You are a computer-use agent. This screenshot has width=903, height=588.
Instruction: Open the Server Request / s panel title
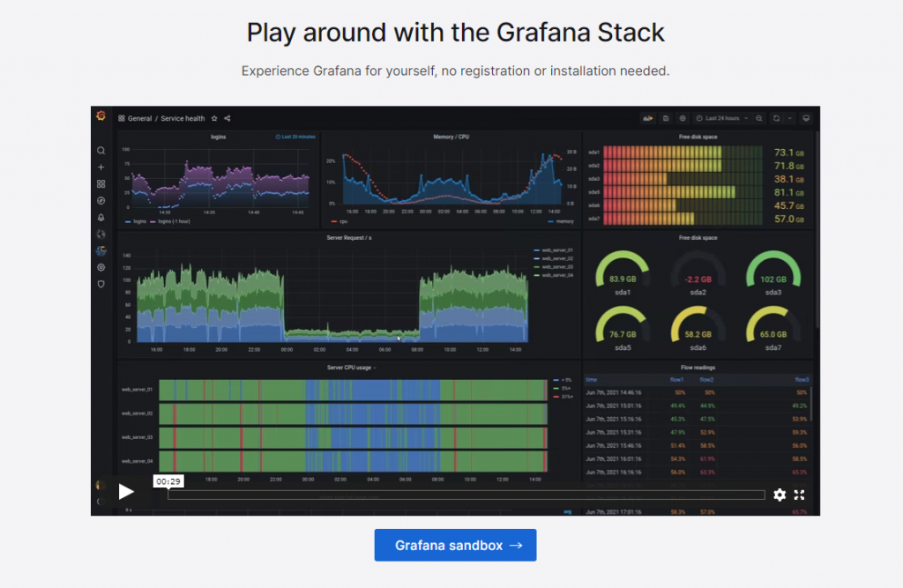point(349,237)
